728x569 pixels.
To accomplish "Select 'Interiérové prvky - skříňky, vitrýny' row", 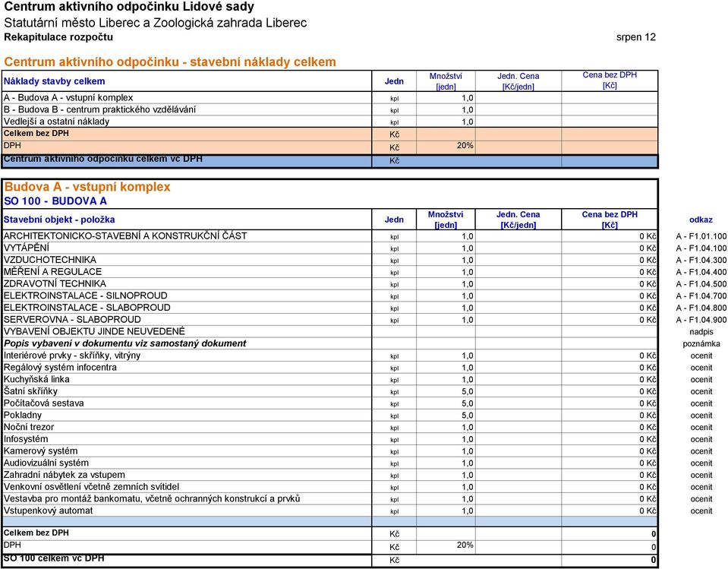I will [329, 356].
